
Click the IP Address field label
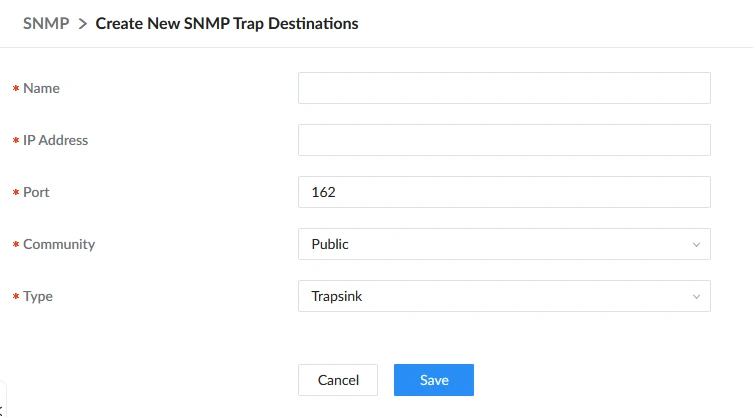pos(55,140)
